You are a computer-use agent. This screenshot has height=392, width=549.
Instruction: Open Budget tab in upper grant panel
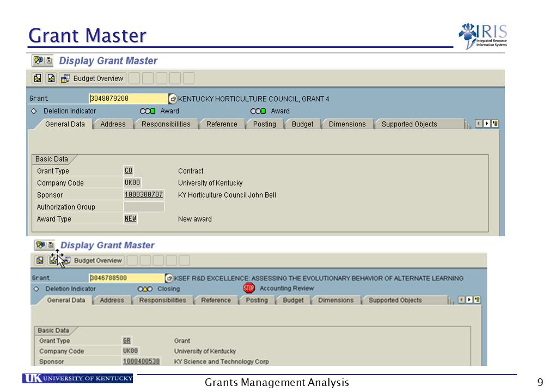point(302,124)
